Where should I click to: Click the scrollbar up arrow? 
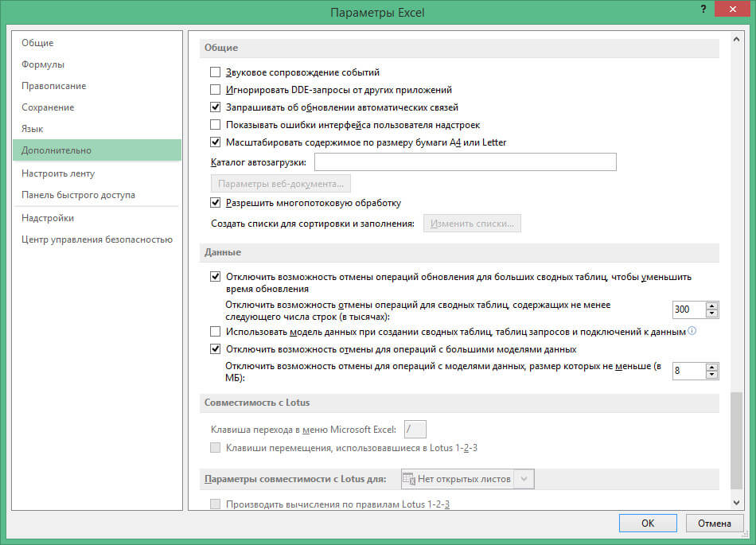(x=736, y=40)
